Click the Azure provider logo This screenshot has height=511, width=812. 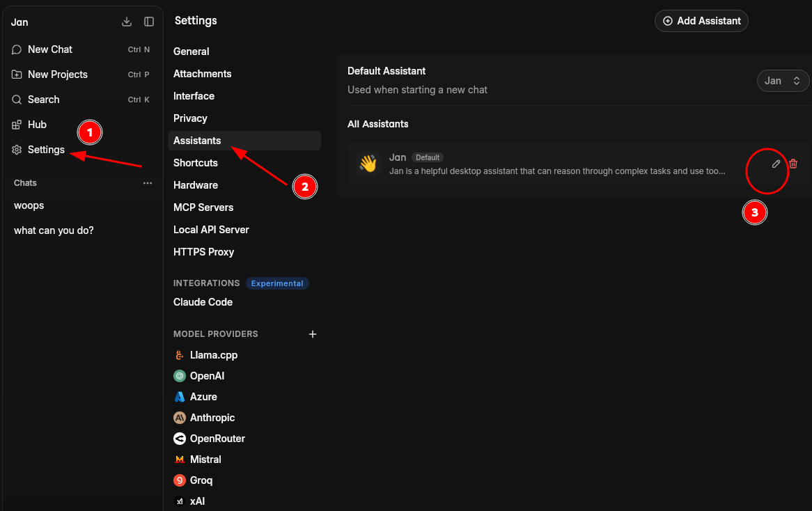pos(179,397)
